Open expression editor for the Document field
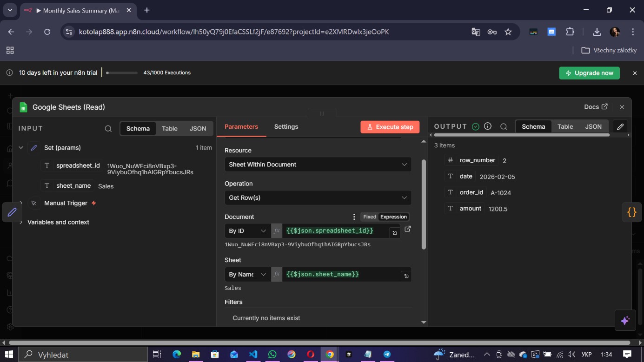The width and height of the screenshot is (644, 362). 394,233
